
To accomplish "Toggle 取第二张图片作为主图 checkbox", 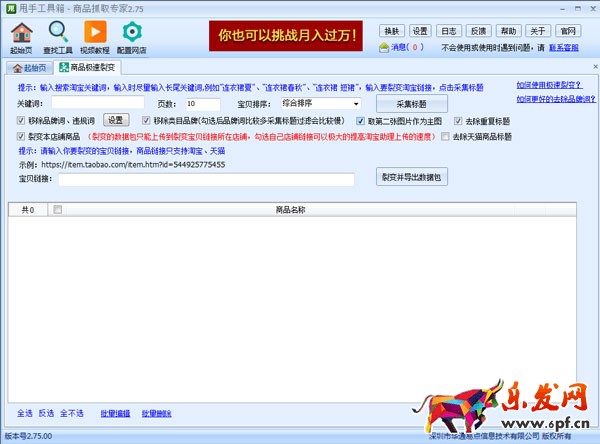I will (x=360, y=120).
